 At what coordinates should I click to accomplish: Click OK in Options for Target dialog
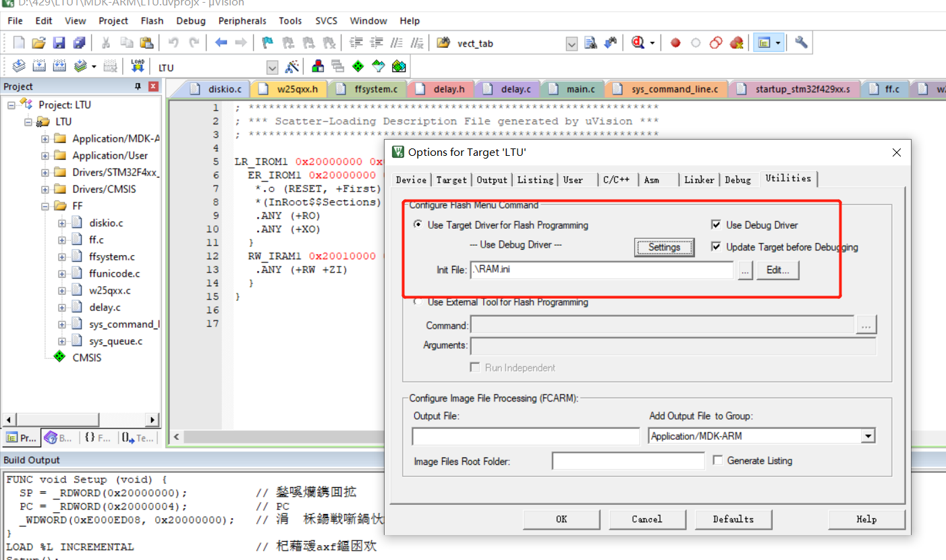pyautogui.click(x=561, y=519)
